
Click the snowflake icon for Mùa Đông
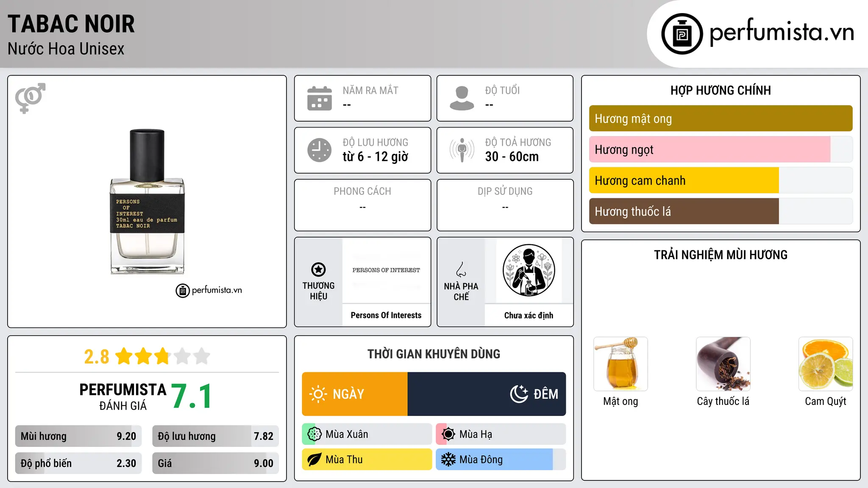pos(448,460)
